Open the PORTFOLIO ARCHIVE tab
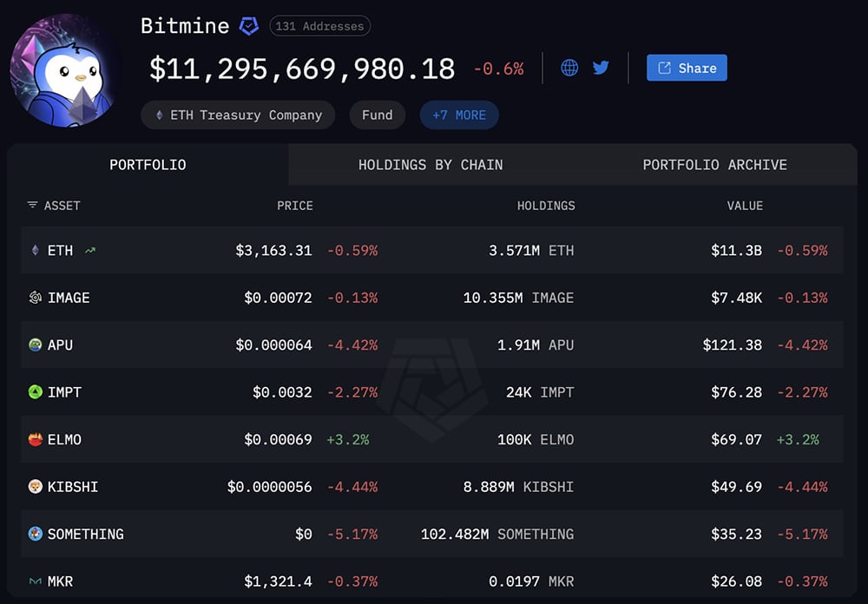This screenshot has width=868, height=604. [713, 164]
